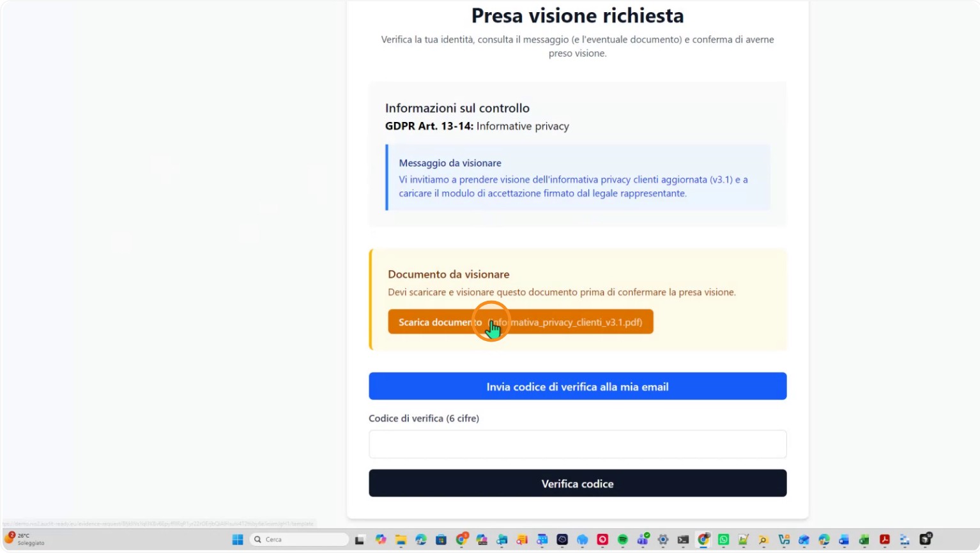Open Microsoft Teams from the taskbar
Screen dimensions: 980x553
coord(642,540)
